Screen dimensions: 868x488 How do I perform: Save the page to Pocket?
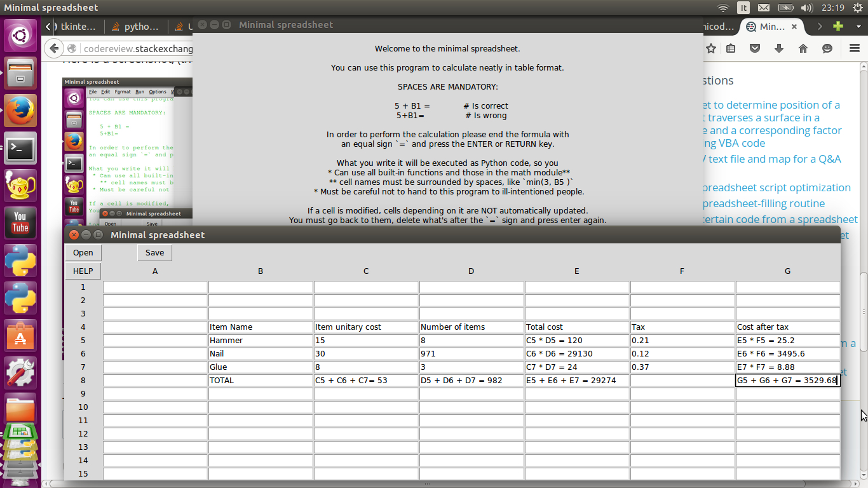(x=756, y=48)
